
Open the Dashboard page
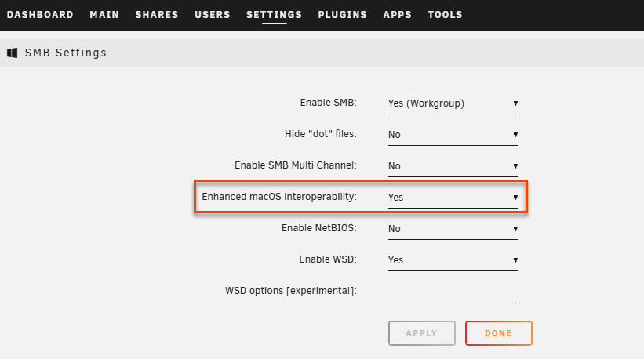click(40, 15)
